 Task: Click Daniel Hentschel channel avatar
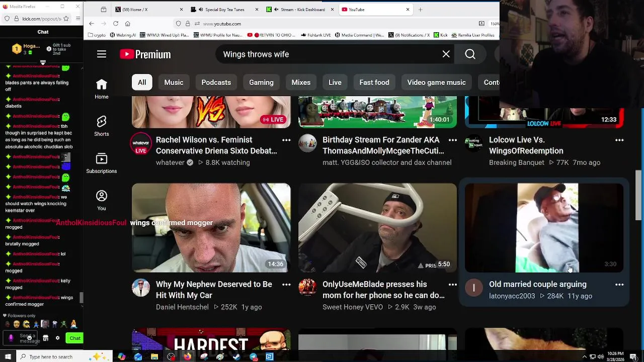point(141,288)
